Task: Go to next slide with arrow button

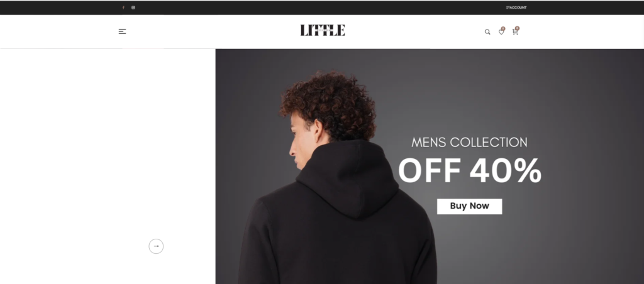Action: pyautogui.click(x=156, y=246)
